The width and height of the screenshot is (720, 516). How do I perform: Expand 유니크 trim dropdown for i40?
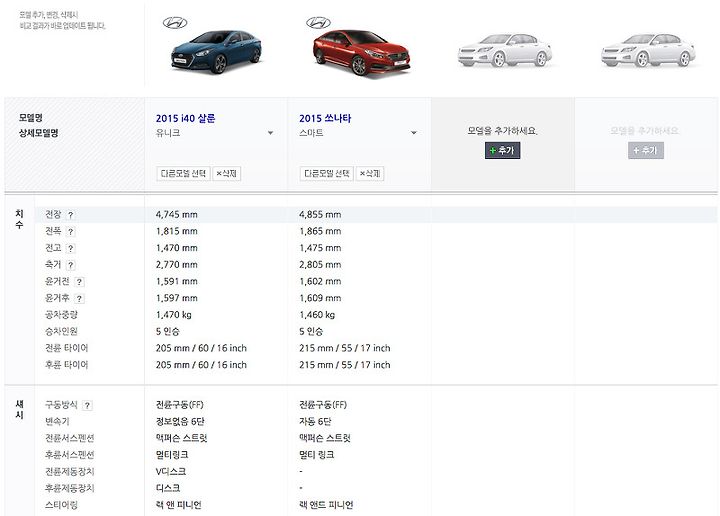pyautogui.click(x=270, y=133)
